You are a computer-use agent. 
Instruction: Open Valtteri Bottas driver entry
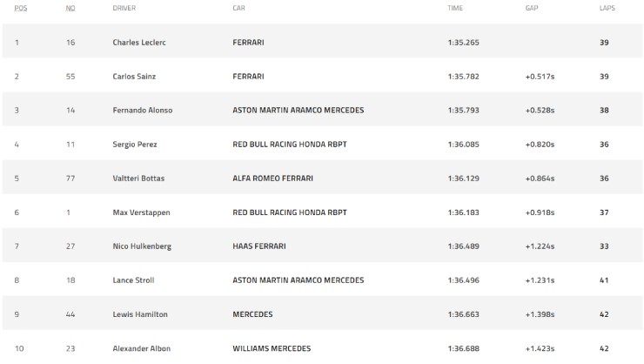tap(138, 179)
